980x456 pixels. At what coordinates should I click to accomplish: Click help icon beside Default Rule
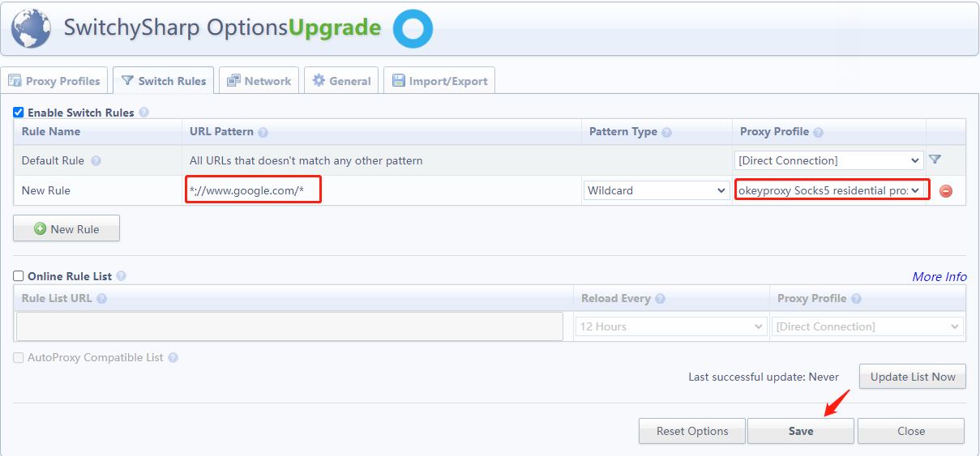pos(96,160)
